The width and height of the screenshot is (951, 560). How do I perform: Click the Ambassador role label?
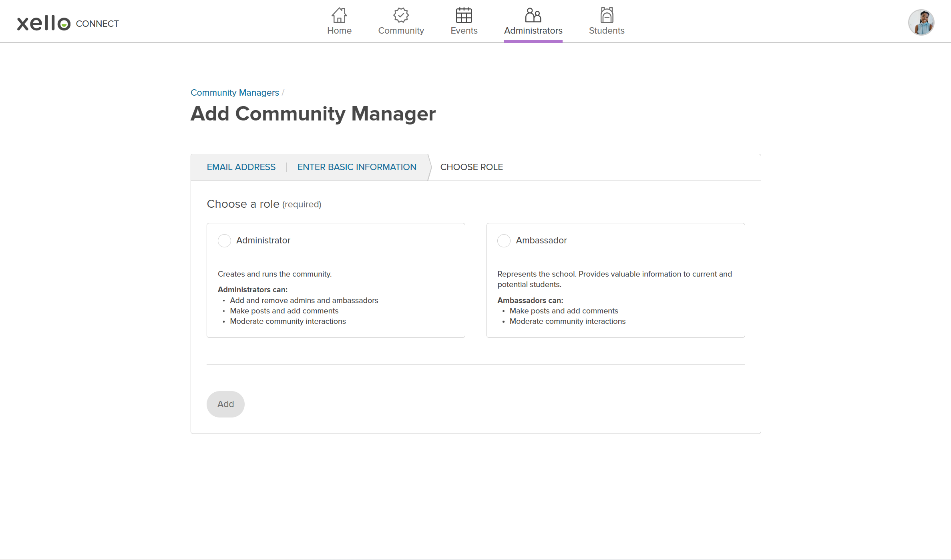point(541,240)
